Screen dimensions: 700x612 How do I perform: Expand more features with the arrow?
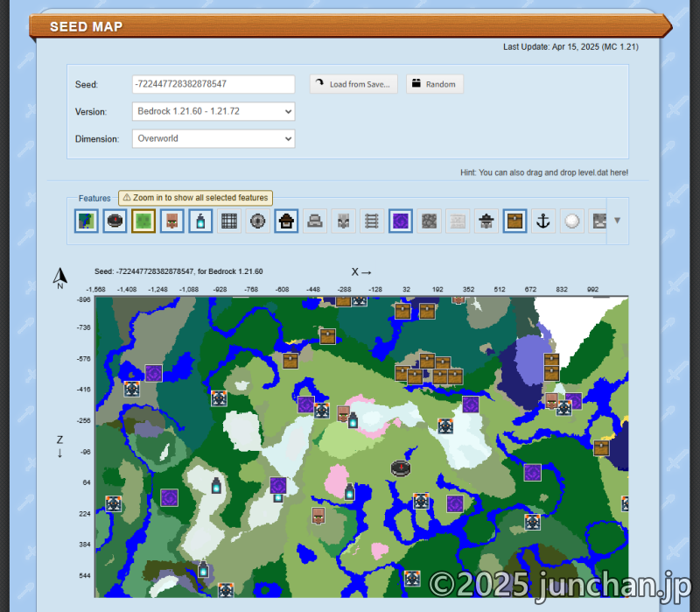pyautogui.click(x=618, y=221)
